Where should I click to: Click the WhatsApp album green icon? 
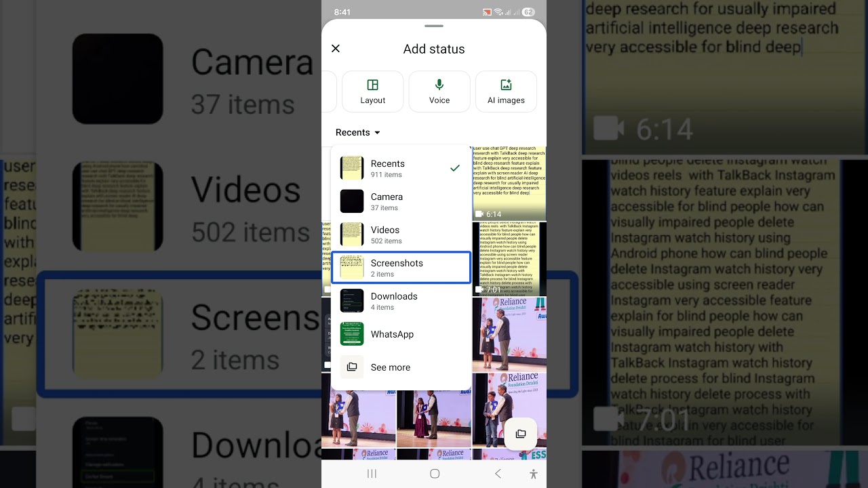click(x=352, y=334)
